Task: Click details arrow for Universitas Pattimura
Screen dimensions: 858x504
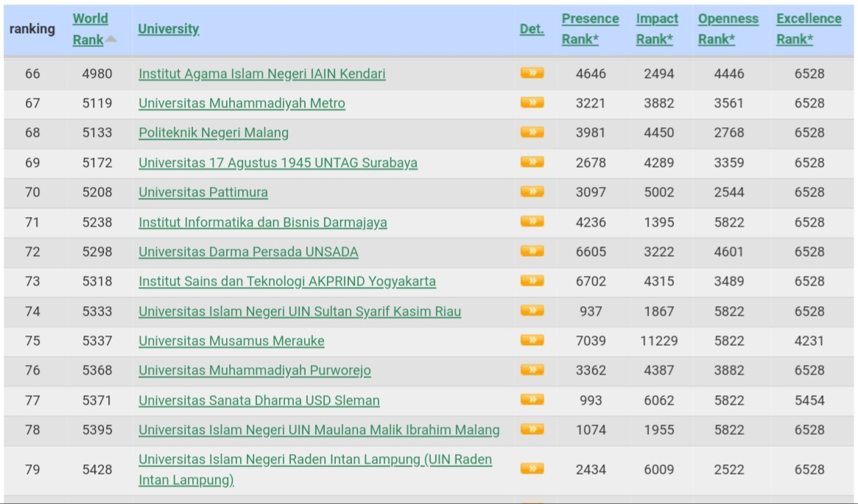Action: tap(532, 191)
